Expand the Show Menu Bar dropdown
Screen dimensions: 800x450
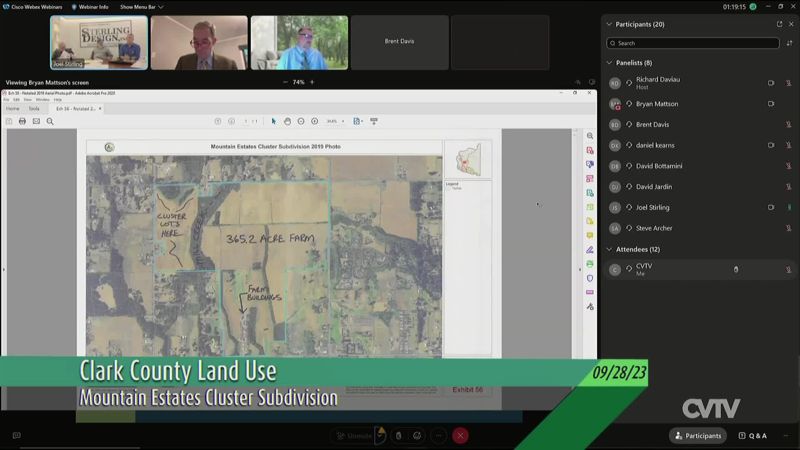tap(141, 7)
